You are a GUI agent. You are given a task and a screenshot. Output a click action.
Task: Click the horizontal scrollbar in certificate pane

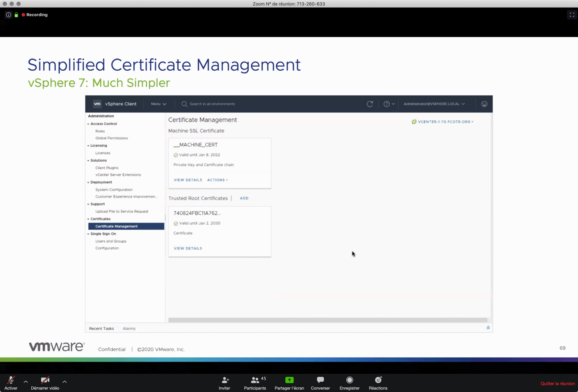(328, 320)
